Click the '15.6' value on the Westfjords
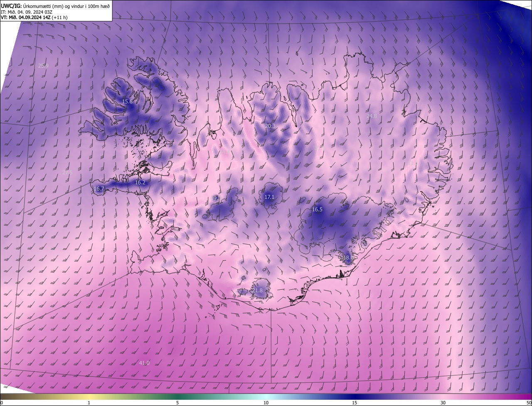Image resolution: width=532 pixels, height=406 pixels. click(x=127, y=101)
